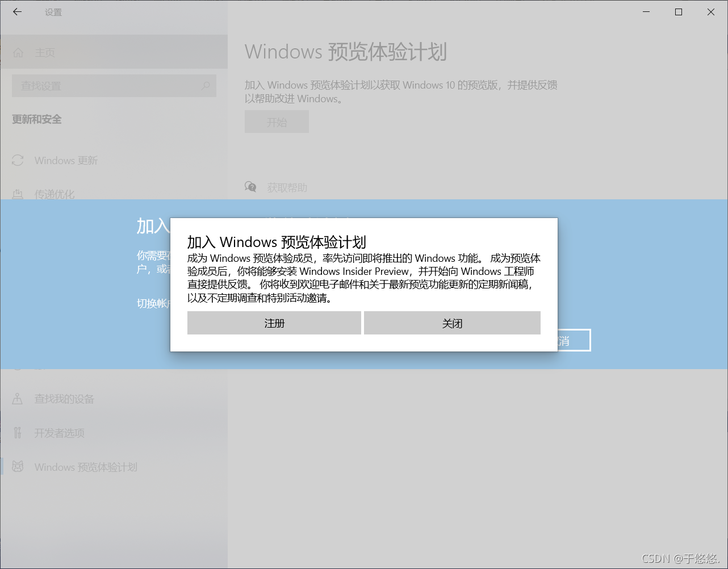Click the partially hidden 取消 button
728x569 pixels.
tap(574, 340)
